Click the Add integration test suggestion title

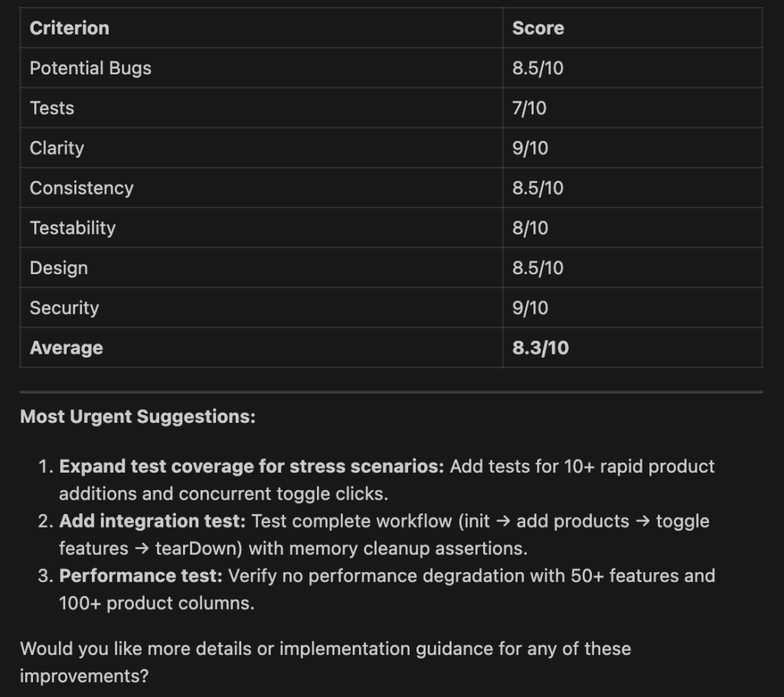click(153, 522)
